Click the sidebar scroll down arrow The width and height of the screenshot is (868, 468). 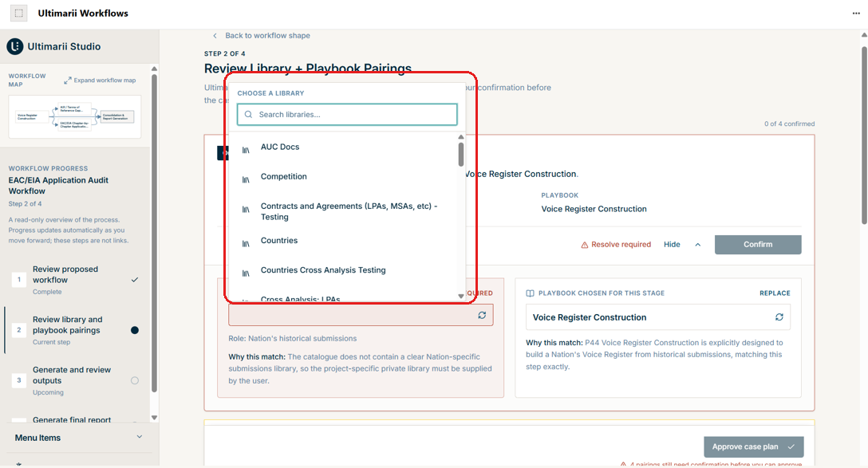(155, 418)
